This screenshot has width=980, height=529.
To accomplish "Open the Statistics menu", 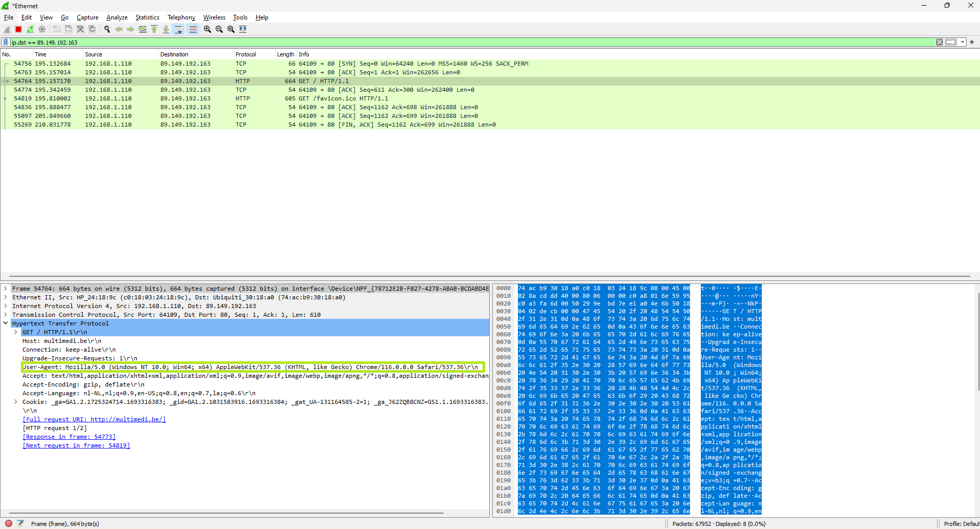I will [147, 17].
